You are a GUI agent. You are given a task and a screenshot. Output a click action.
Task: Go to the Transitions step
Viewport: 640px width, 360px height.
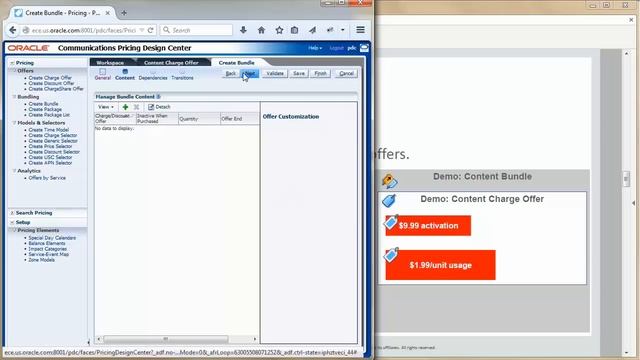182,78
